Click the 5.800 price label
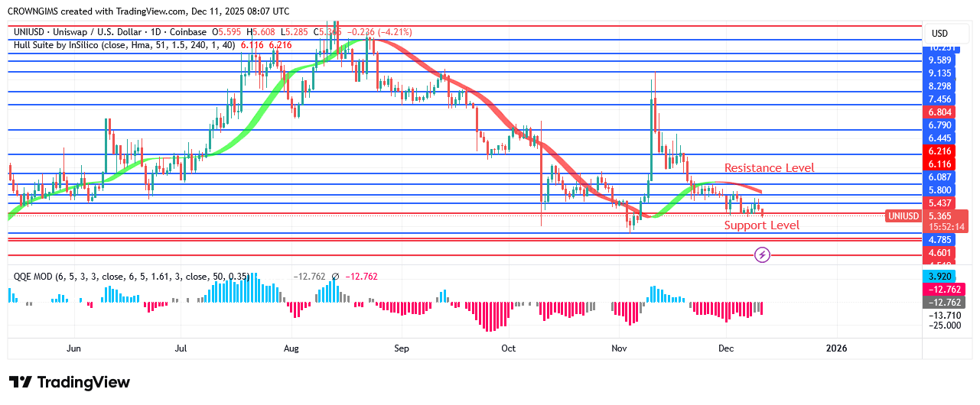 click(x=939, y=190)
